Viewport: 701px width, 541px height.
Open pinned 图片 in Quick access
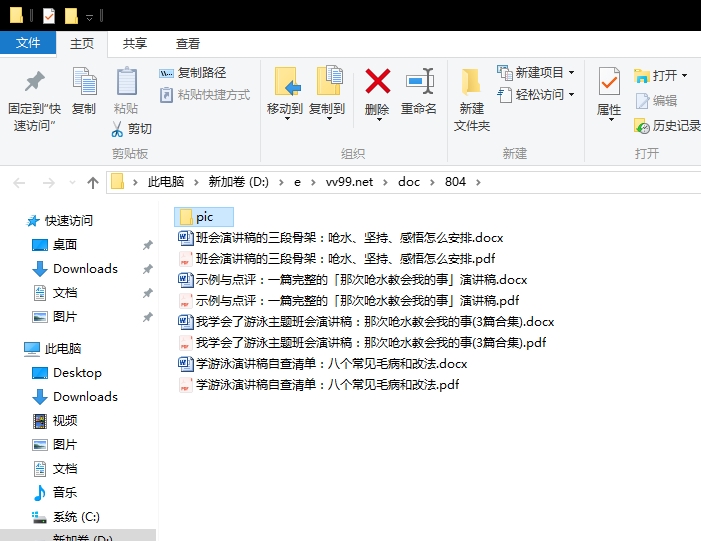55,317
